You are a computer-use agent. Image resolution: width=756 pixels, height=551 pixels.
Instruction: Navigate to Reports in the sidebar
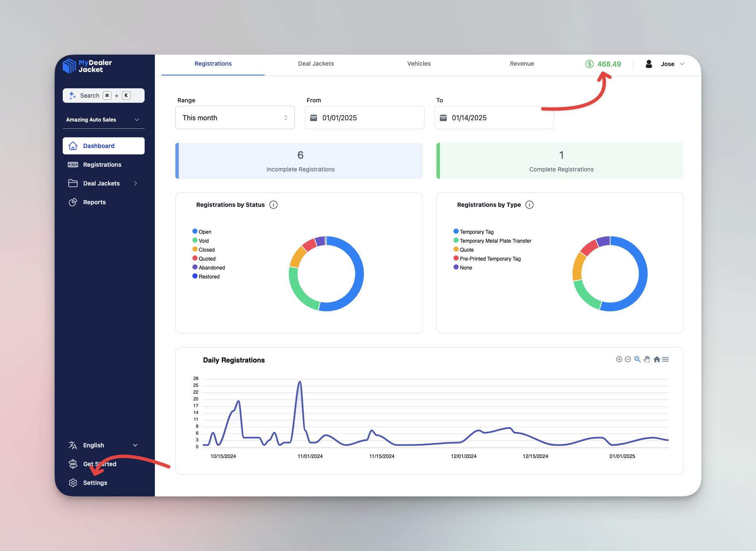94,202
